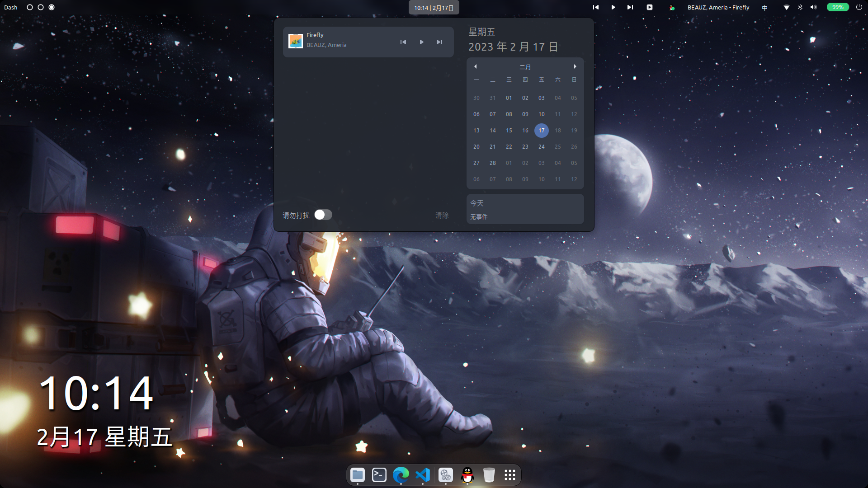The image size is (868, 488).
Task: Open the Files app in dock
Action: coord(358,475)
